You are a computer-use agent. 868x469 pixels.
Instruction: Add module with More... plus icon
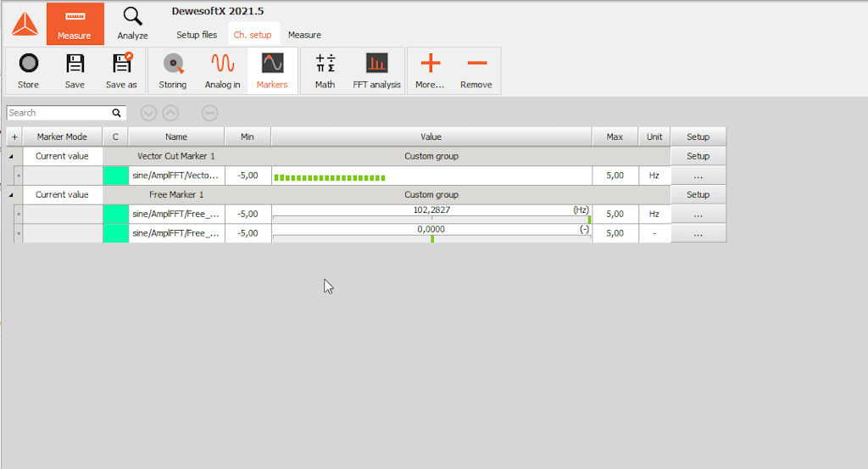pyautogui.click(x=430, y=71)
